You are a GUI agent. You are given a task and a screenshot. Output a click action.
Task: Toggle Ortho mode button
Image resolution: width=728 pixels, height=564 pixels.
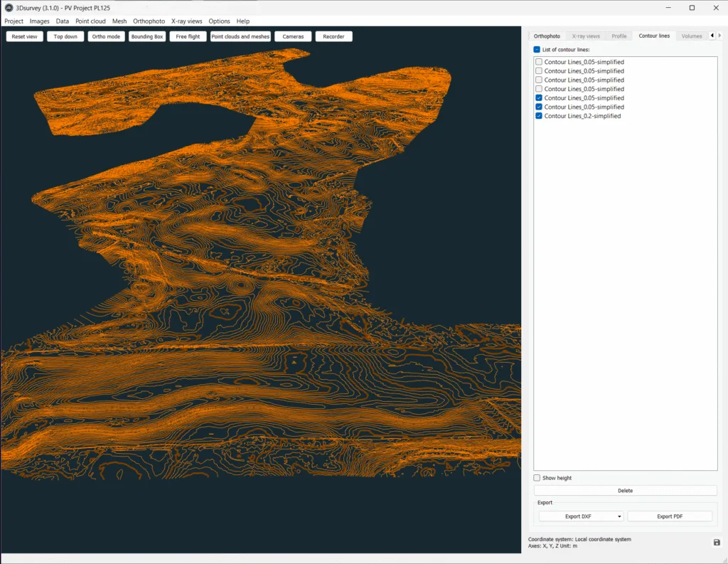pos(106,37)
